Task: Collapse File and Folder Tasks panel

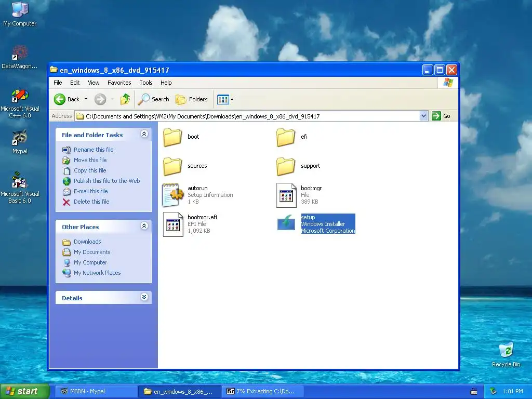Action: coord(144,134)
